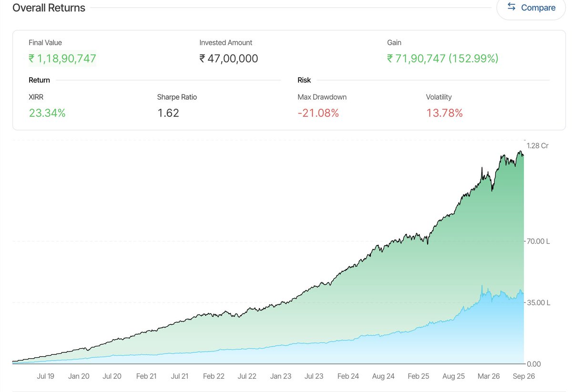Click the Feb 24 date label
The image size is (572, 392).
click(x=348, y=376)
